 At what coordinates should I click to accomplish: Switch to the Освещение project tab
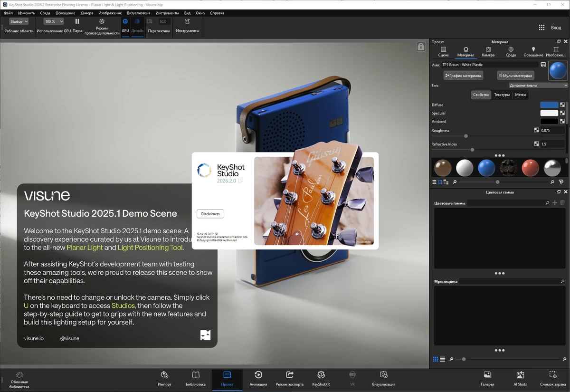533,52
